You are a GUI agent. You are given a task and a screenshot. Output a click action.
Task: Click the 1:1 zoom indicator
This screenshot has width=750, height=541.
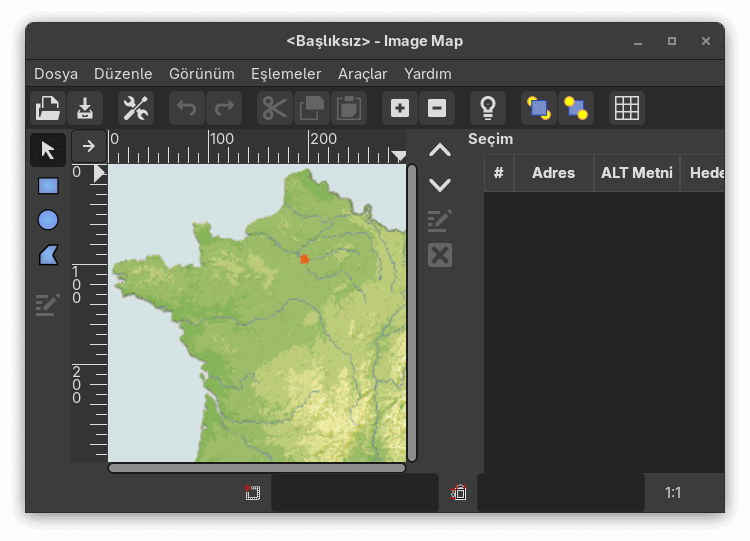pos(673,493)
